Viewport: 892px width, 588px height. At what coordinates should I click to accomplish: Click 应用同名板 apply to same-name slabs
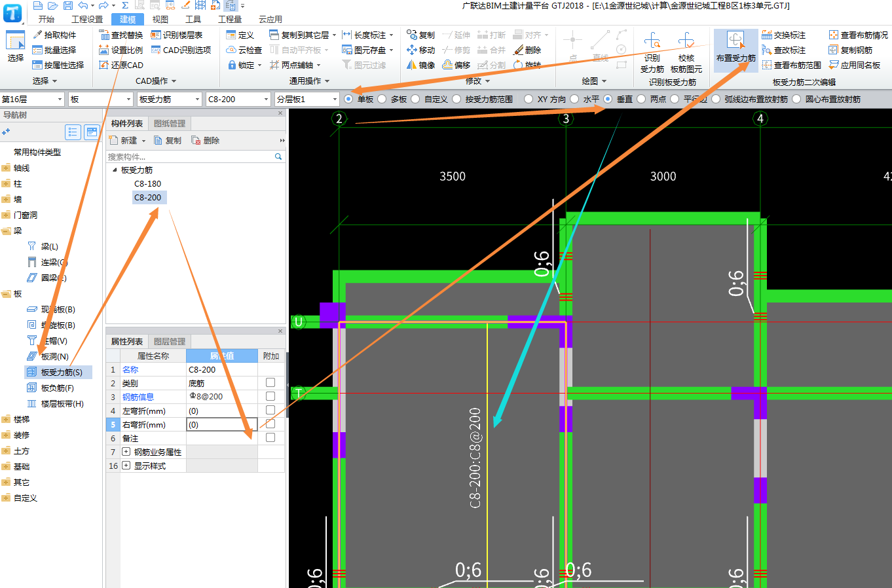[854, 65]
